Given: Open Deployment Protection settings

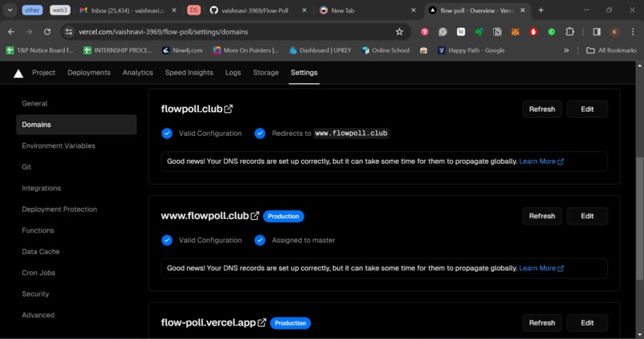Looking at the screenshot, I should [x=59, y=209].
